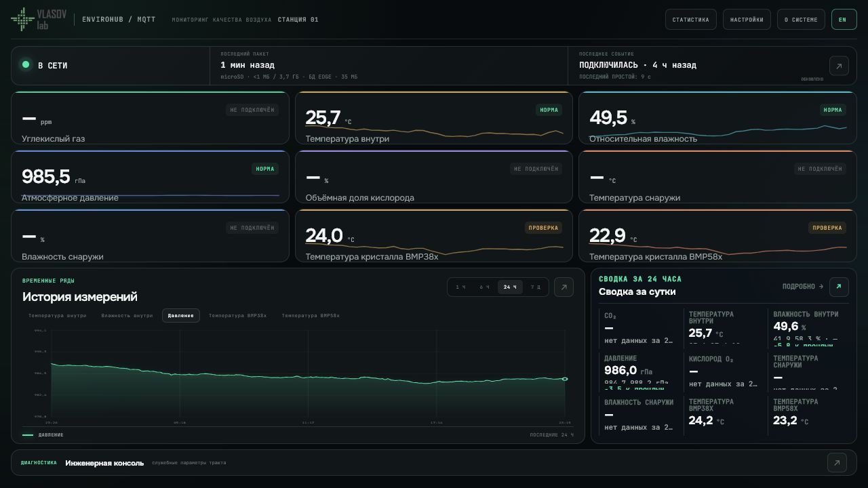Open the Углекислый газ sensor card
The image size is (868, 488).
150,118
